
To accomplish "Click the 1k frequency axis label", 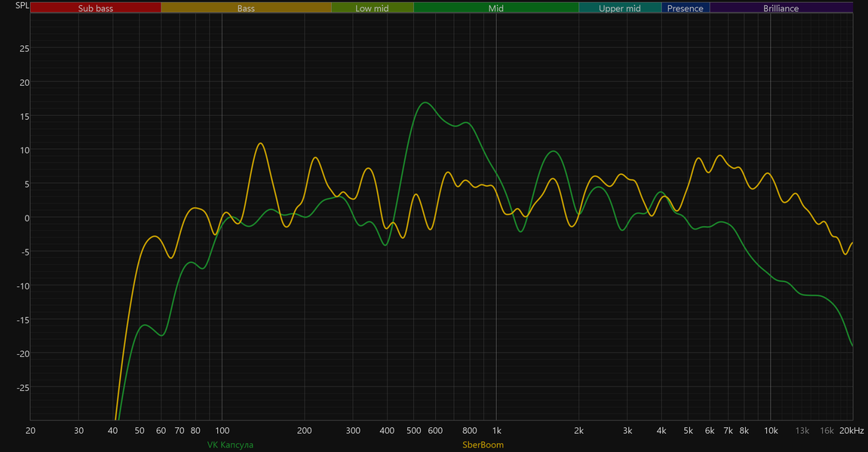I will click(496, 430).
